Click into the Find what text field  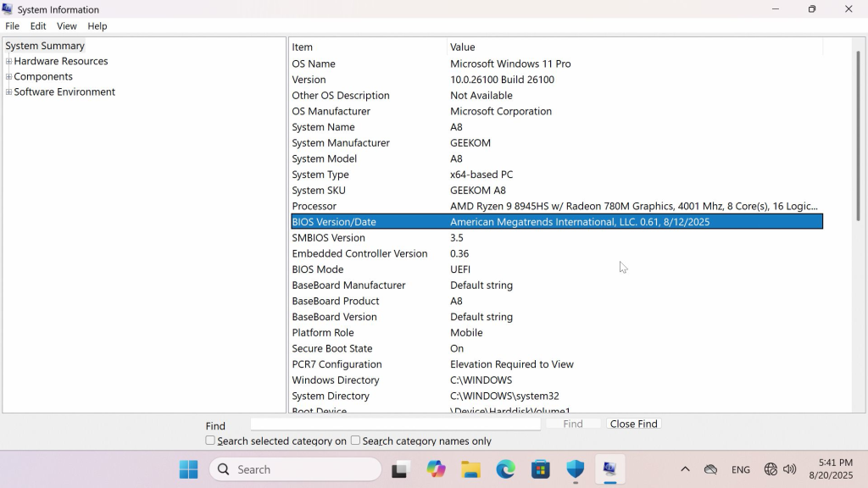pos(395,424)
